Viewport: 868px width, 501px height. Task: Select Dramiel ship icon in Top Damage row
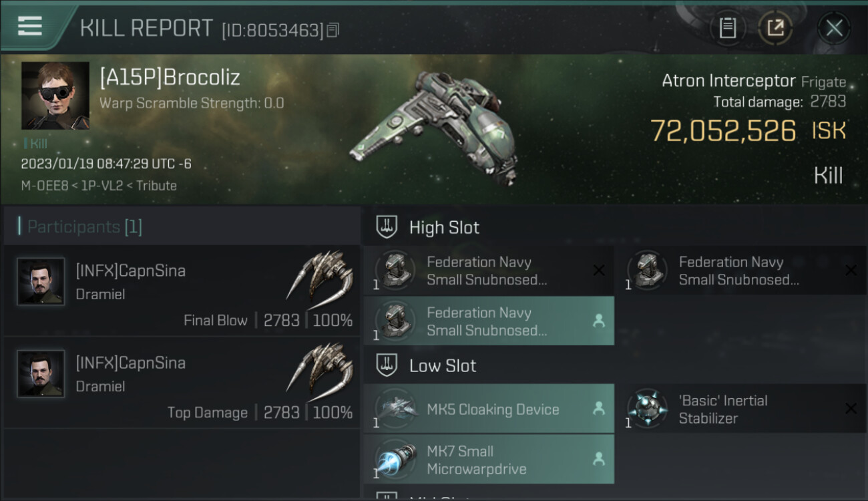(x=320, y=367)
